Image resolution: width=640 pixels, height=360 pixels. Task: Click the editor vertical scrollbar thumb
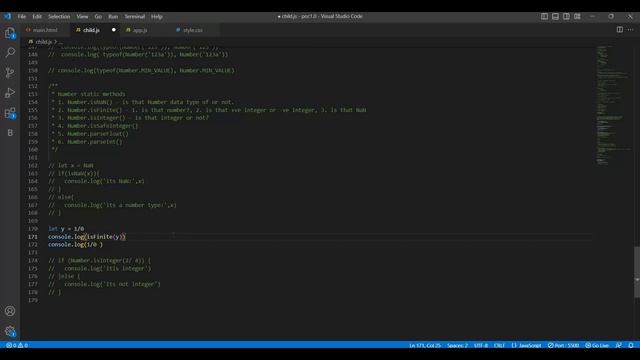click(637, 272)
